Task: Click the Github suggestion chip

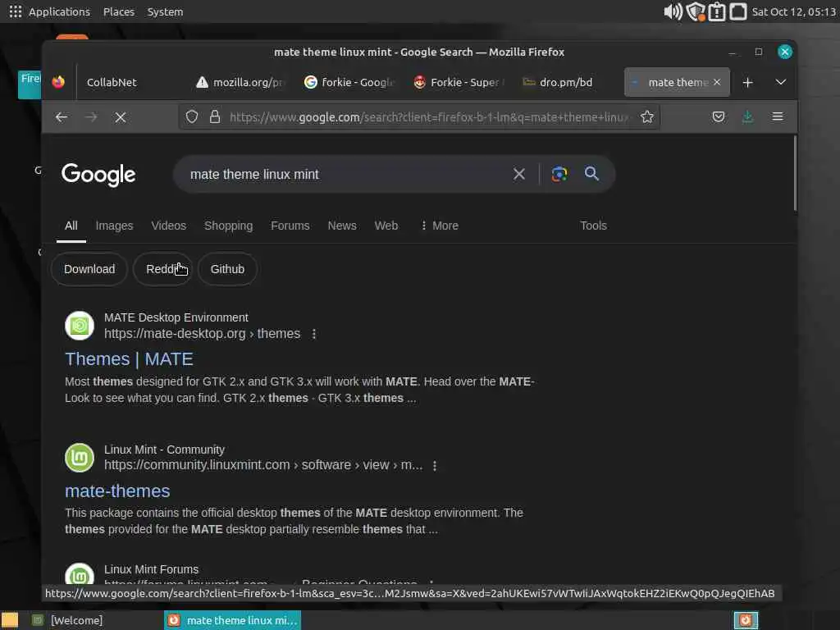Action: coord(227,269)
